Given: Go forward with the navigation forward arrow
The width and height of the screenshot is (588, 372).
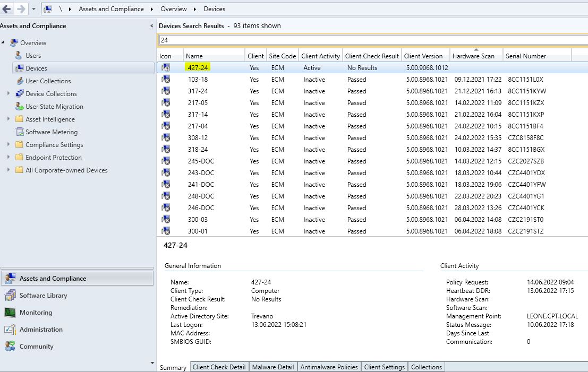Looking at the screenshot, I should tap(21, 8).
